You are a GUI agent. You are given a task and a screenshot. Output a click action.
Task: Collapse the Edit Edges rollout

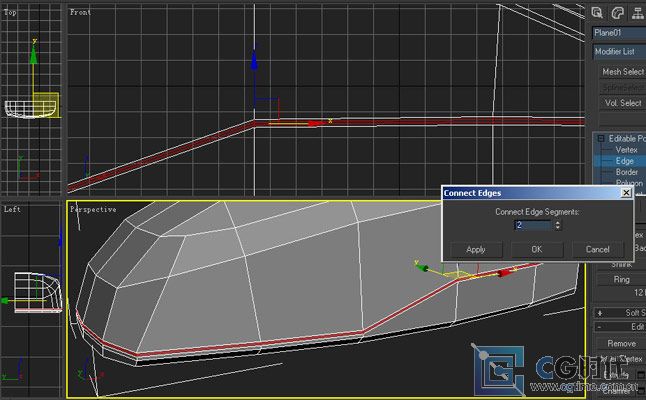620,327
